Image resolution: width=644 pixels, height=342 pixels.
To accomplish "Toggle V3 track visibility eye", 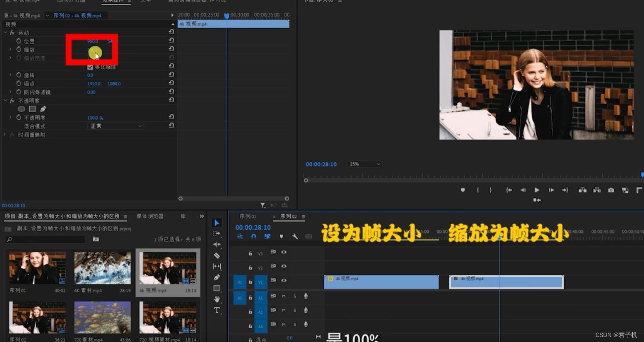I will tap(284, 252).
